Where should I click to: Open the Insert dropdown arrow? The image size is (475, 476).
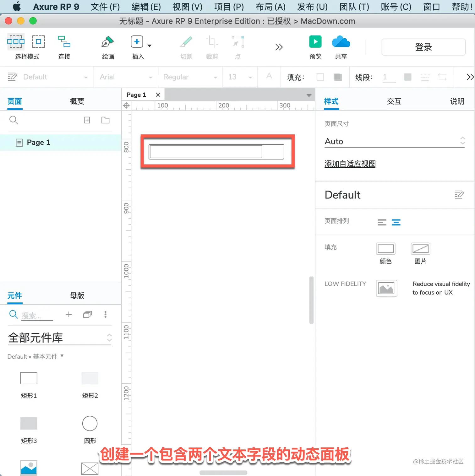[x=150, y=46]
